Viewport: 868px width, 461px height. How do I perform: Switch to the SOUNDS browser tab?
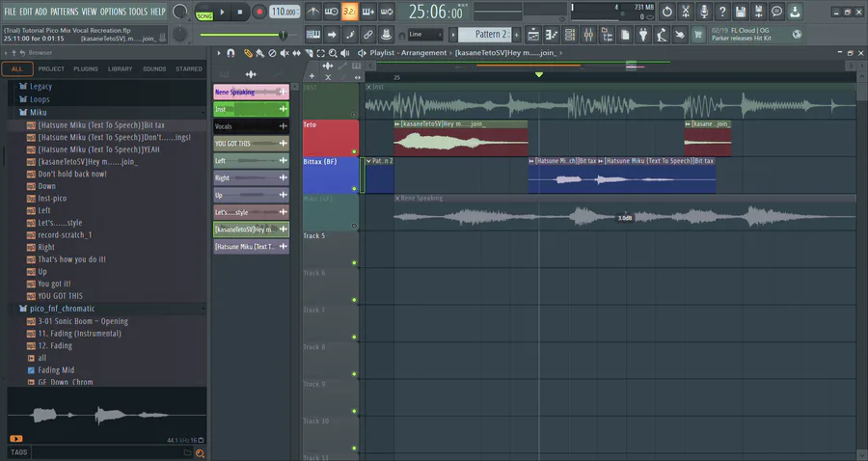pos(154,69)
